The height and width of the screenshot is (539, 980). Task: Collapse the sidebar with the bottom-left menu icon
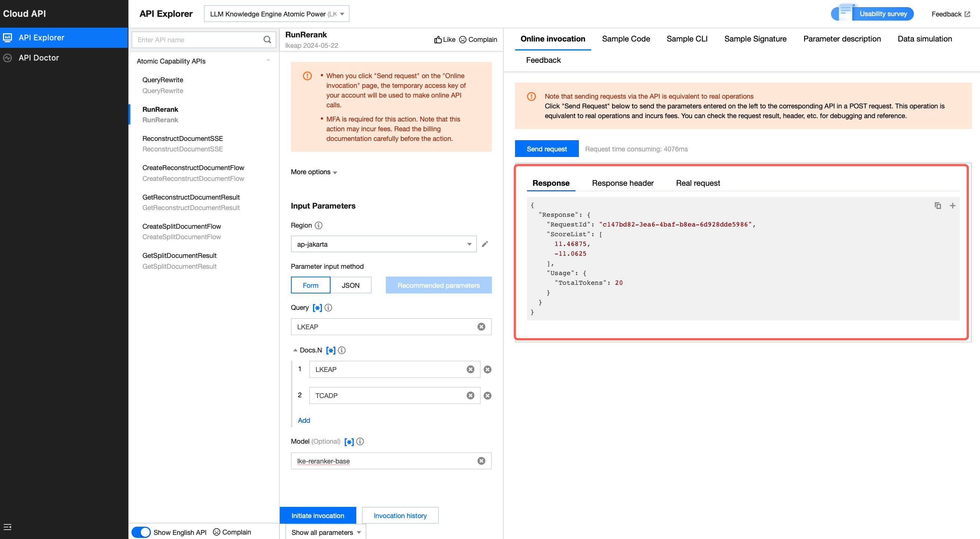point(7,527)
